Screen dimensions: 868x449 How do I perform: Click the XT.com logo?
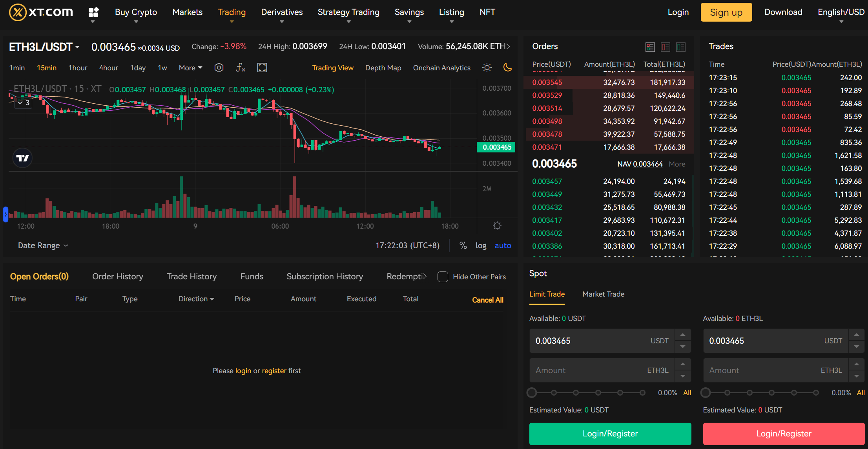[x=40, y=12]
